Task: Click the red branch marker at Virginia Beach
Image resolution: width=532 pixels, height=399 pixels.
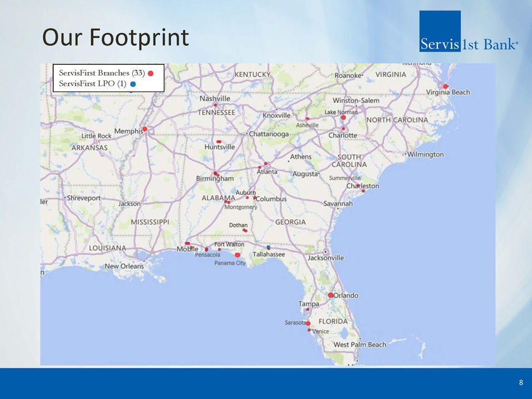Action: coord(445,86)
